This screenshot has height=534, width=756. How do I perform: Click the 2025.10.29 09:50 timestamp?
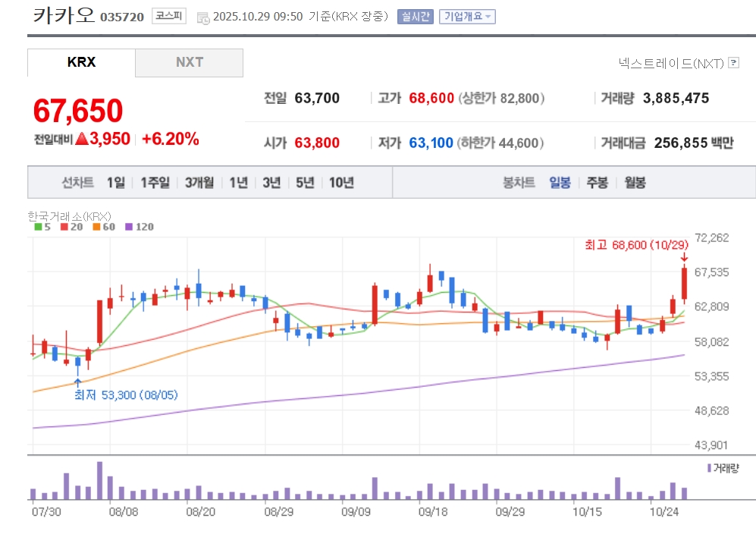(x=258, y=17)
